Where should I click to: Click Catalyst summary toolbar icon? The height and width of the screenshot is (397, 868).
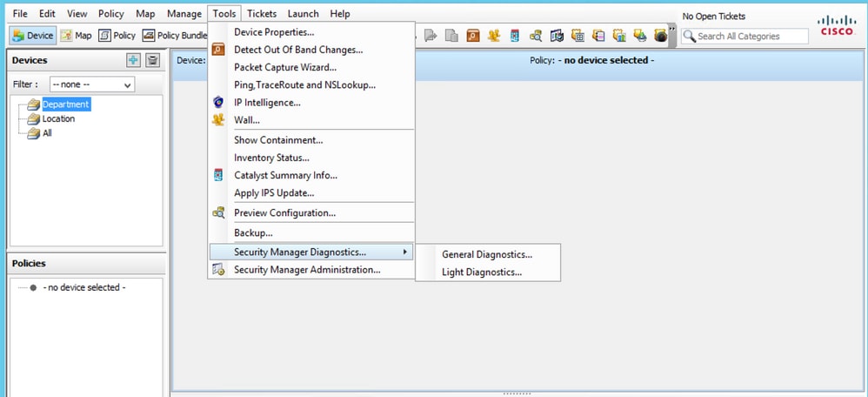click(515, 36)
